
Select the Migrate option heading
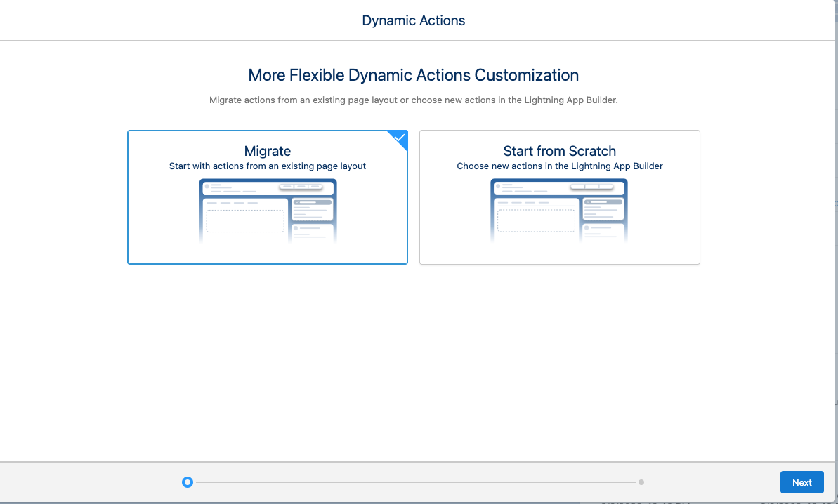pyautogui.click(x=268, y=151)
